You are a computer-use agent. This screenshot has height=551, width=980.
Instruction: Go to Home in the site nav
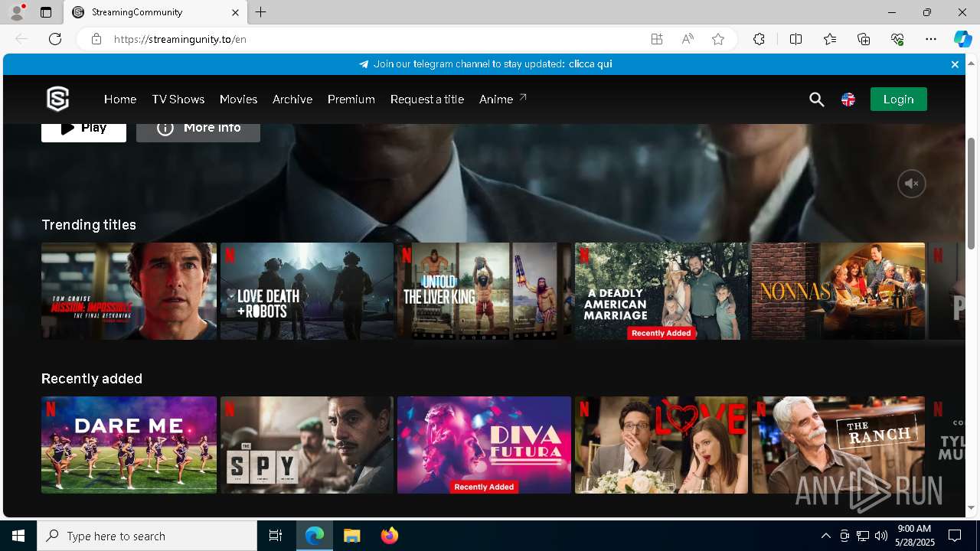pos(120,99)
